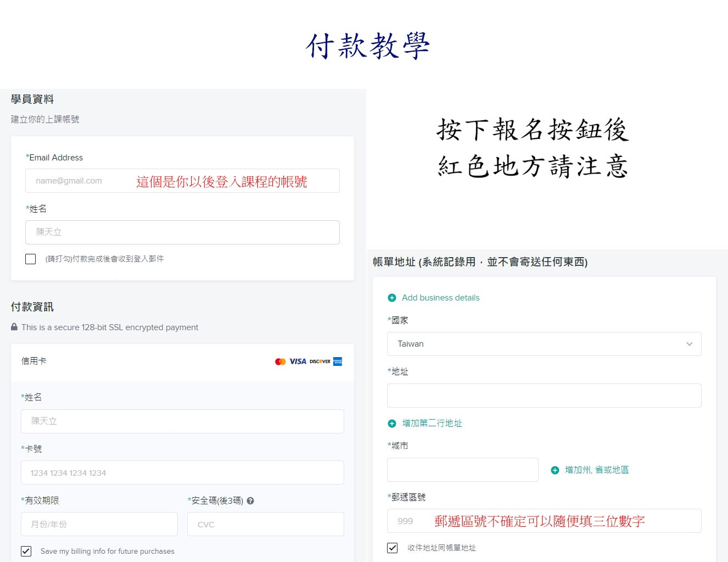Click the VISA logo icon

coord(298,361)
